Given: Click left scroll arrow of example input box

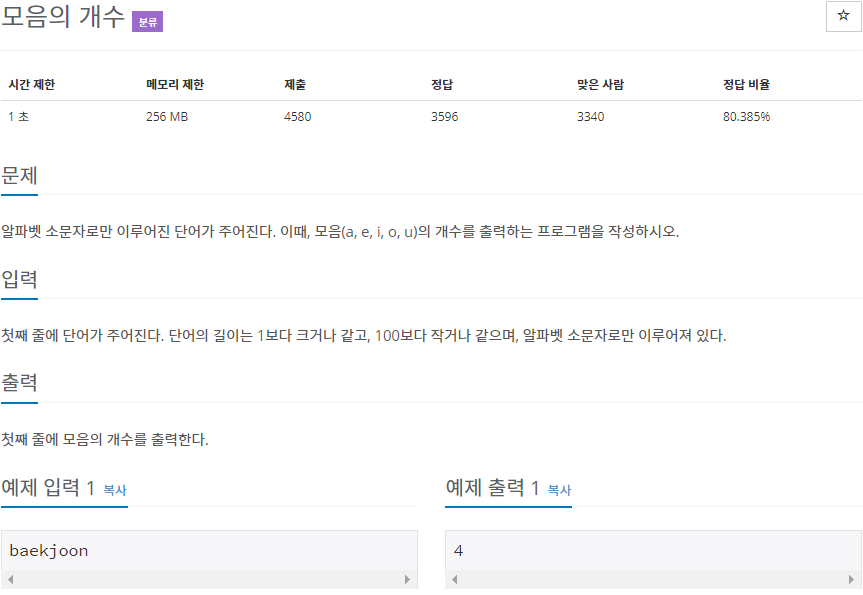Looking at the screenshot, I should click(x=10, y=579).
